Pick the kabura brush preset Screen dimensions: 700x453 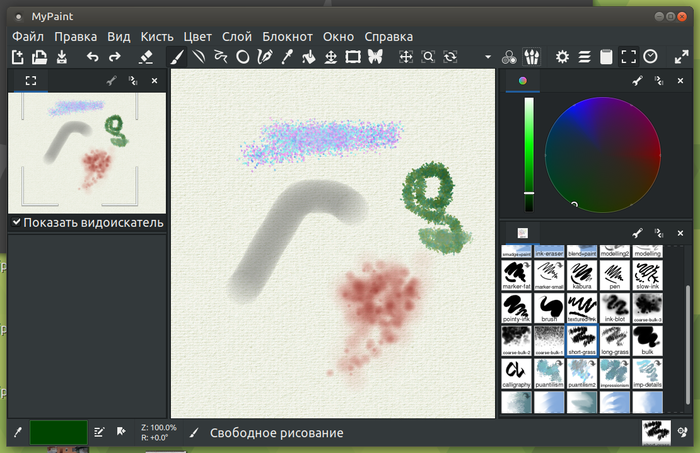coord(582,275)
